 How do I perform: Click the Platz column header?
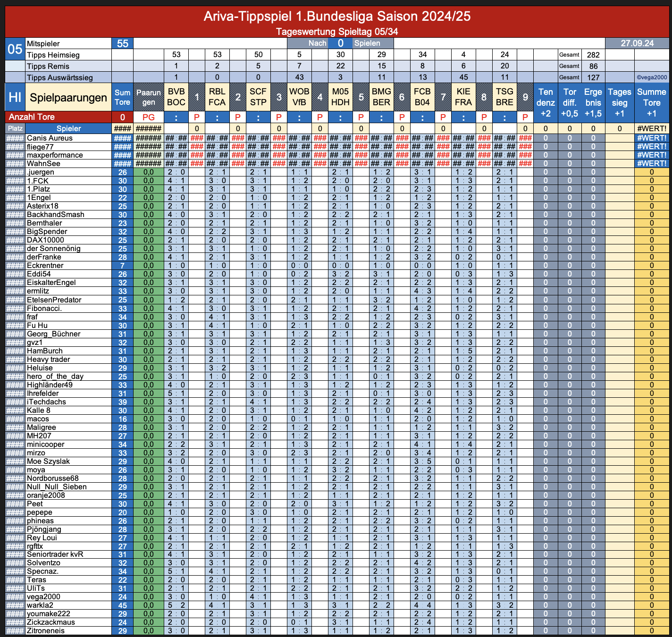click(x=15, y=128)
